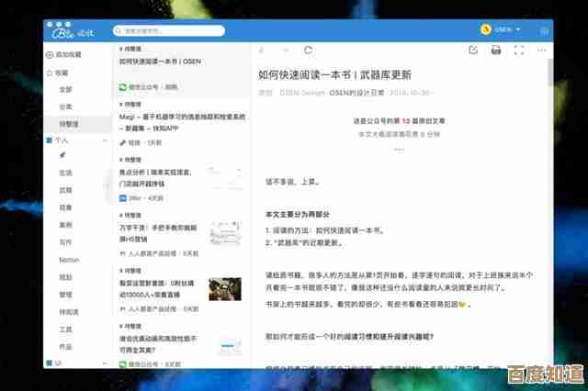Open the rocket icon sidebar entry
The width and height of the screenshot is (588, 391).
(x=62, y=155)
